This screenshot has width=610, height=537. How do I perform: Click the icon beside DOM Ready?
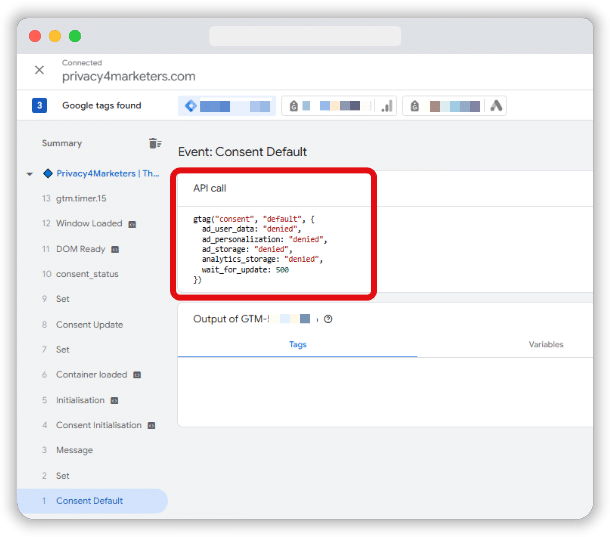pyautogui.click(x=115, y=249)
